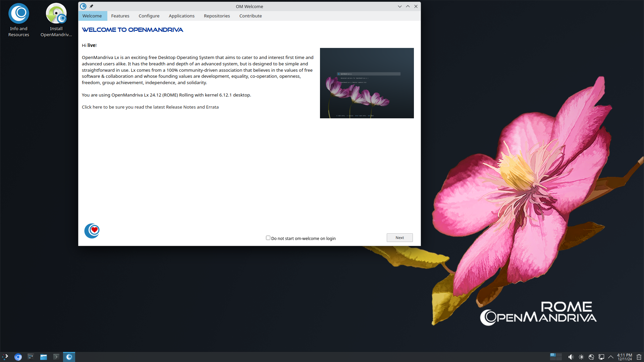
Task: Open the clock showing 4:11 PM
Action: [x=625, y=357]
